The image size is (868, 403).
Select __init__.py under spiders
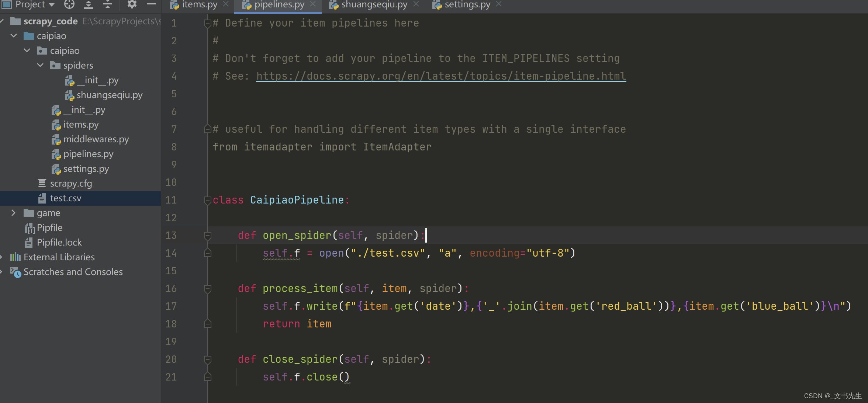tap(97, 80)
